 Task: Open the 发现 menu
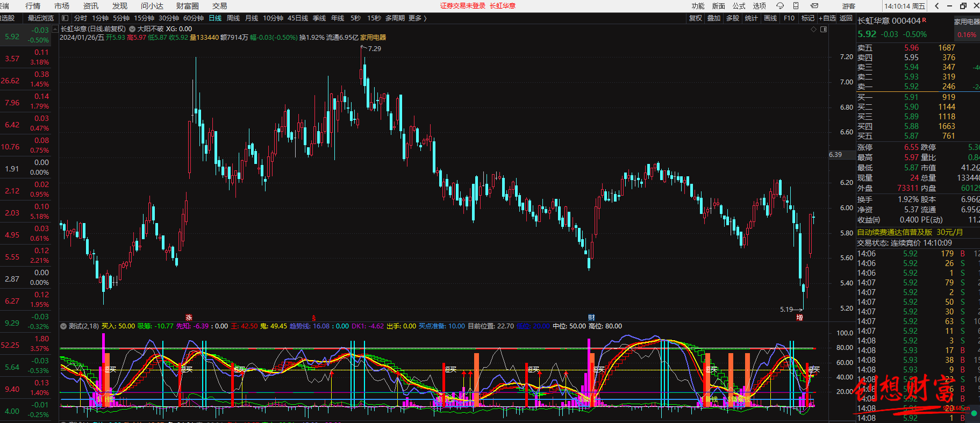click(x=119, y=6)
